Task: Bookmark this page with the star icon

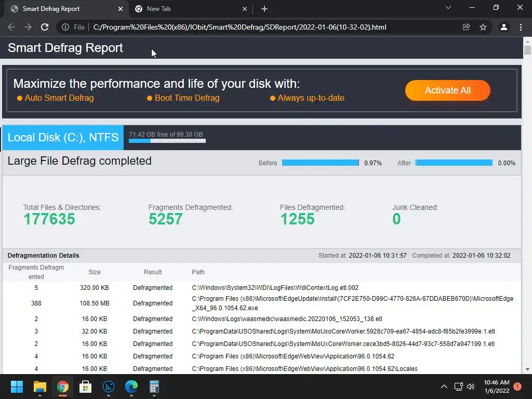Action: point(483,27)
